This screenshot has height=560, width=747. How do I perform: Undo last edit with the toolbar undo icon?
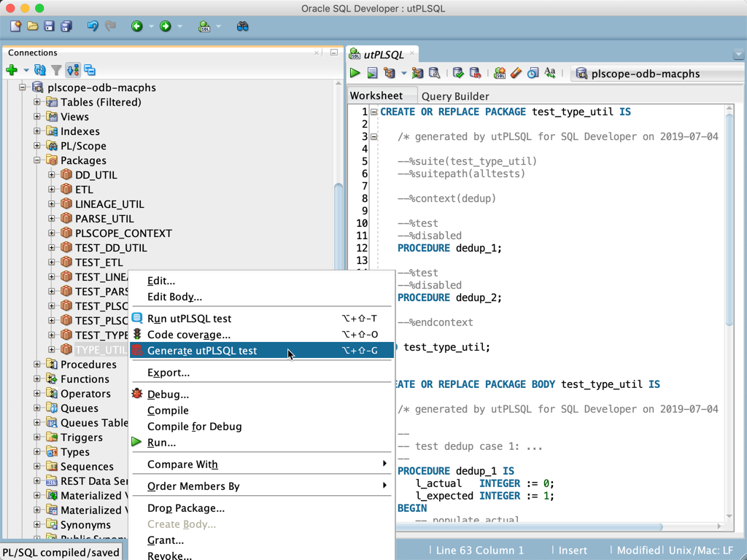point(93,26)
